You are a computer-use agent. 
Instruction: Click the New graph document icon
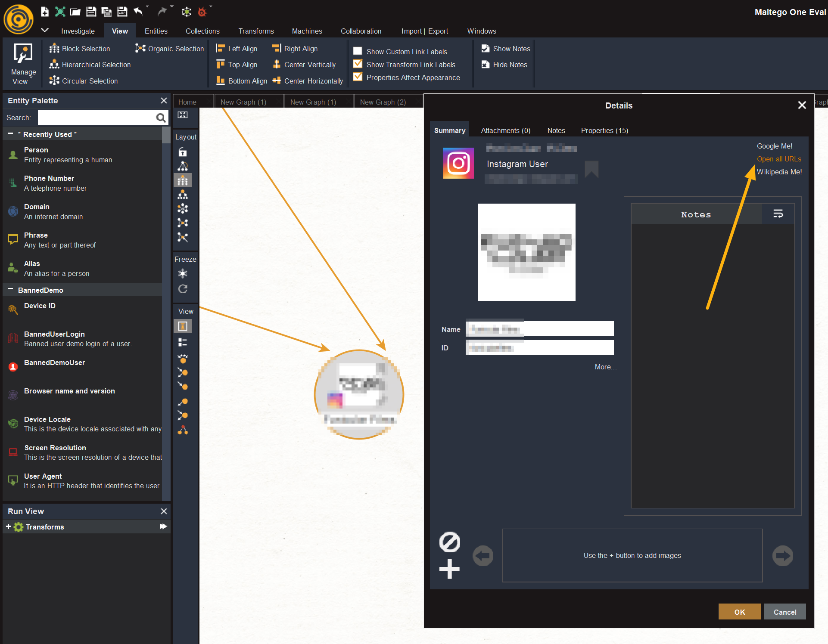click(x=45, y=12)
